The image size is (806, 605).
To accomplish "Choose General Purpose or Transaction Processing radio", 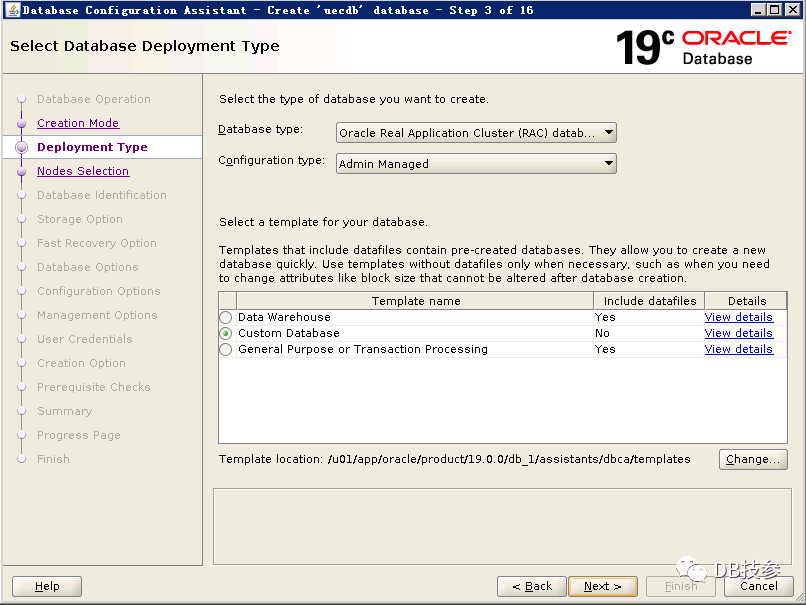I will point(226,350).
